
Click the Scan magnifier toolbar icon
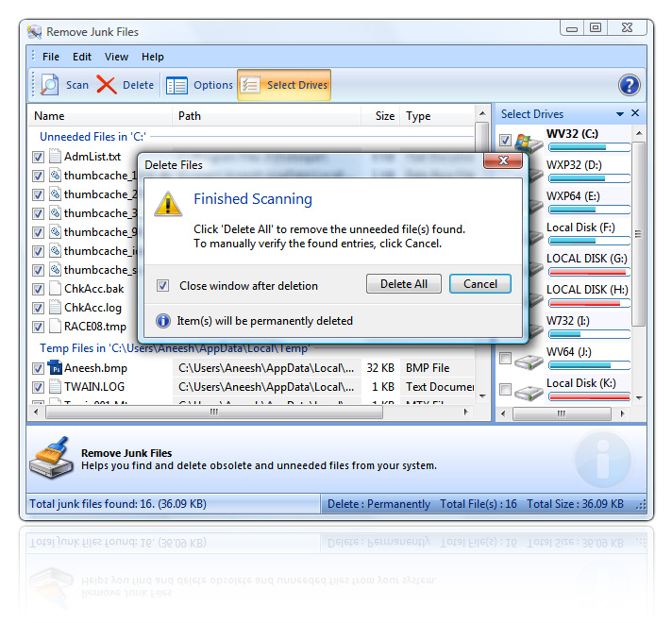coord(50,85)
